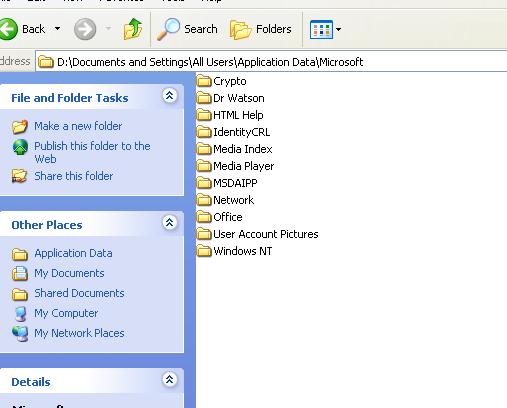This screenshot has height=408, width=507.
Task: Click the Network folder name
Action: 234,200
